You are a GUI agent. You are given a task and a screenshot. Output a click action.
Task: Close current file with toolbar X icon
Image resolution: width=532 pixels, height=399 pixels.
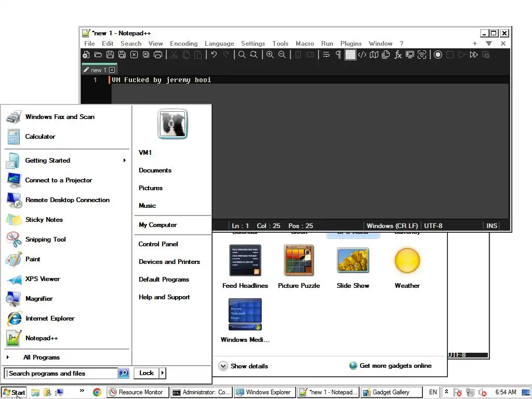click(x=134, y=55)
